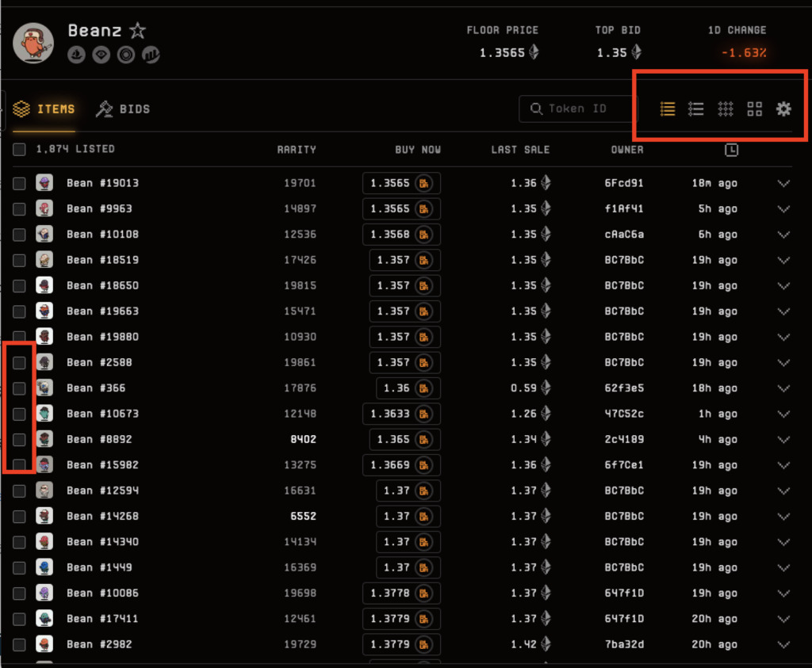The width and height of the screenshot is (812, 668).
Task: Buy Bean #14268 at 1.37
Action: (408, 517)
